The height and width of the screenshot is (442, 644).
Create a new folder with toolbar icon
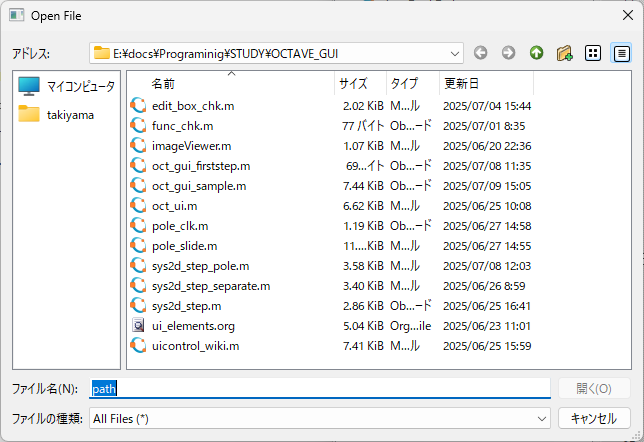point(565,53)
